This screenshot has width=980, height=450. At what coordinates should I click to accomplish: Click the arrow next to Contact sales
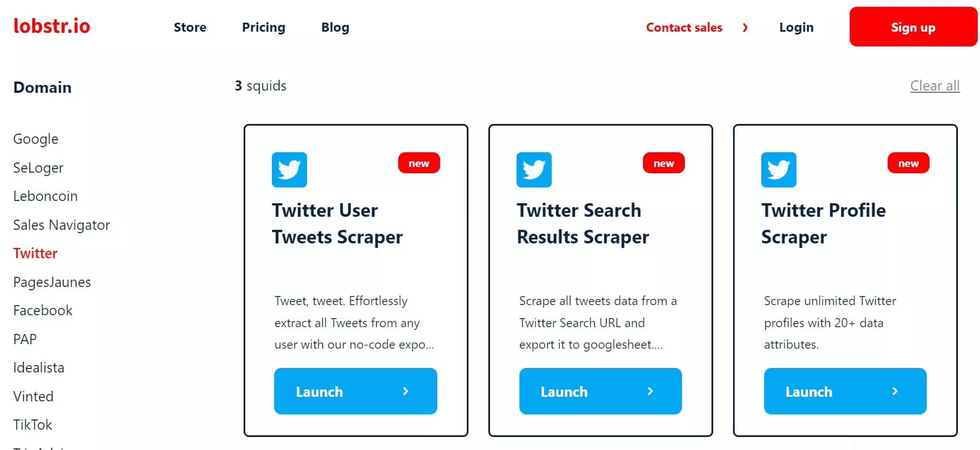point(745,27)
